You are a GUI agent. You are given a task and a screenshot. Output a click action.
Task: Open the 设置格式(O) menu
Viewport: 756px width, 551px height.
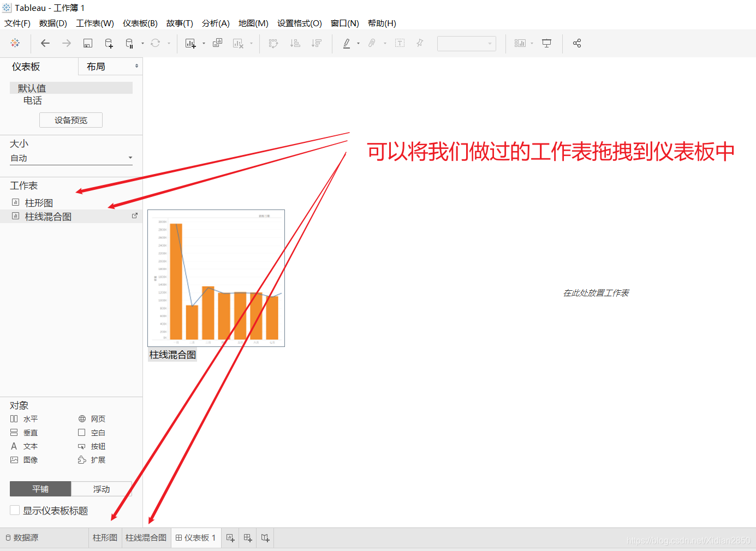[300, 23]
